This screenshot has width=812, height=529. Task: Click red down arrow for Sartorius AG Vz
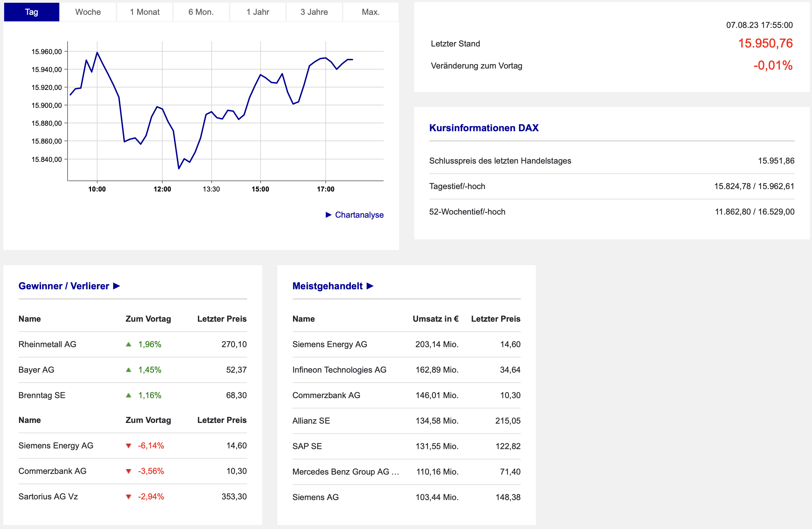(129, 497)
